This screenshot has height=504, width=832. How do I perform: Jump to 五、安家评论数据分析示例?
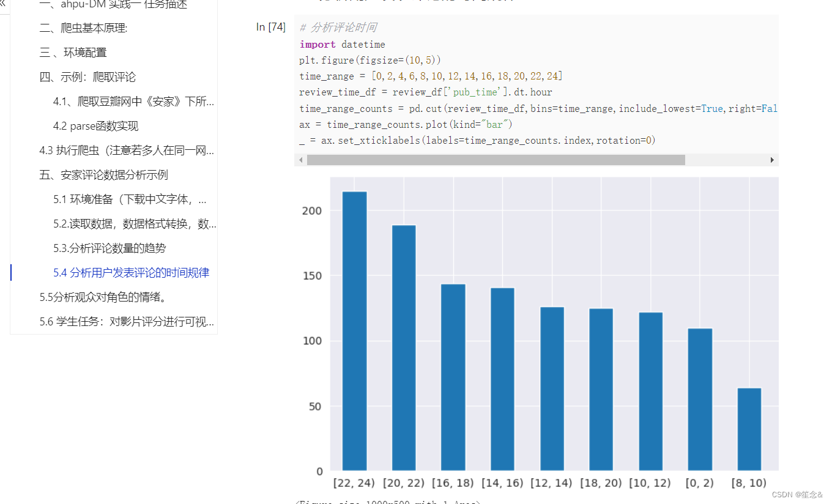point(103,175)
